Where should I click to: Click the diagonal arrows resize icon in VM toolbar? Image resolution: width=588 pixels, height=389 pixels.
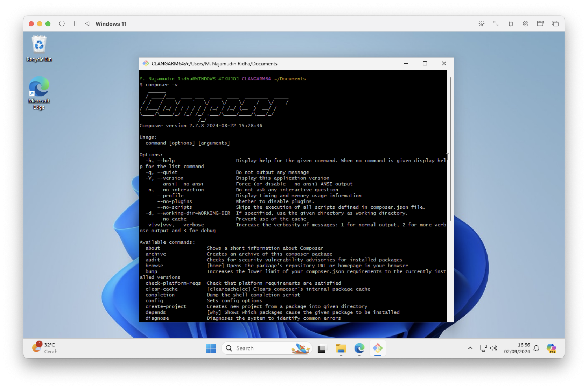pos(496,23)
